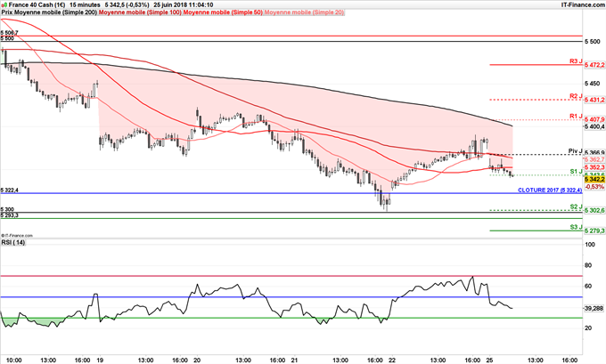The image size is (606, 364).
Task: Click the 80 level on the RSI axis
Action: 588,265
